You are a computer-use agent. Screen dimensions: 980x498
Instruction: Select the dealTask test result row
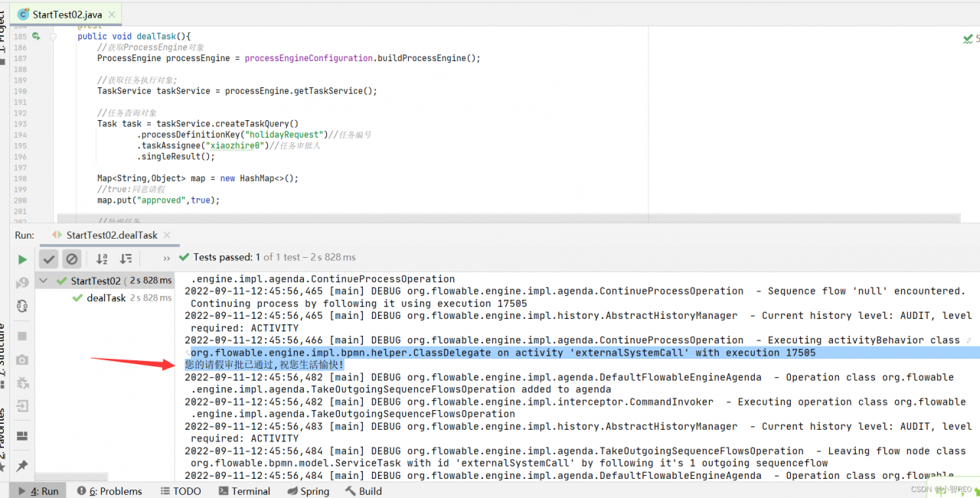[105, 298]
